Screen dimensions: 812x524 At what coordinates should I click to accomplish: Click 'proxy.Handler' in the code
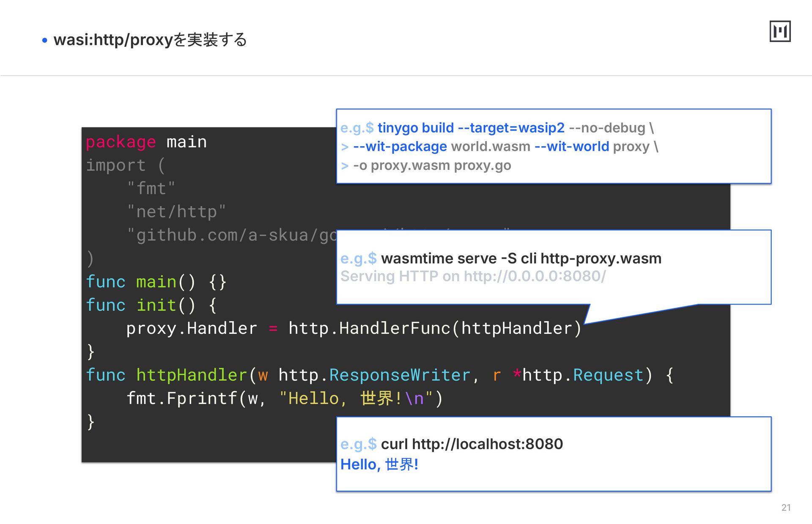pos(191,328)
